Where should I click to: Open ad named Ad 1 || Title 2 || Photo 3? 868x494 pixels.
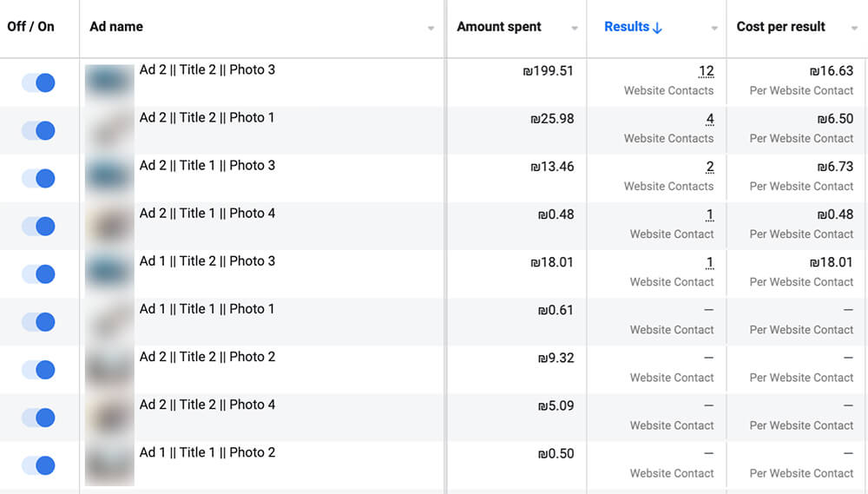point(207,260)
